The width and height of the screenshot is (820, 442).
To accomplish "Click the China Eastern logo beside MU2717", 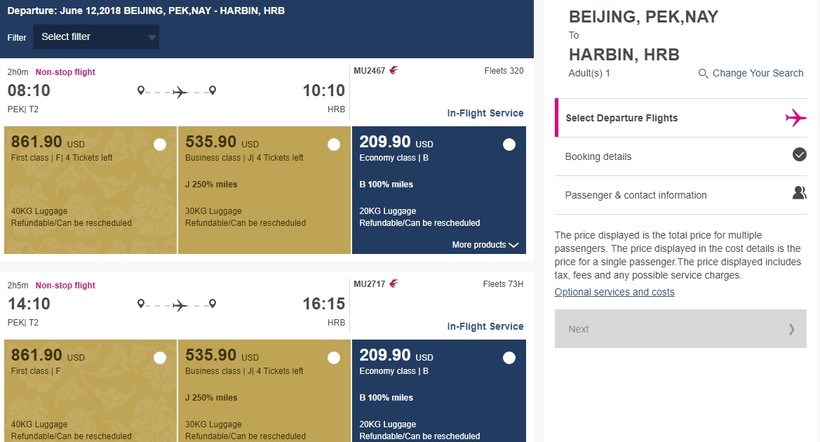I will tap(393, 286).
